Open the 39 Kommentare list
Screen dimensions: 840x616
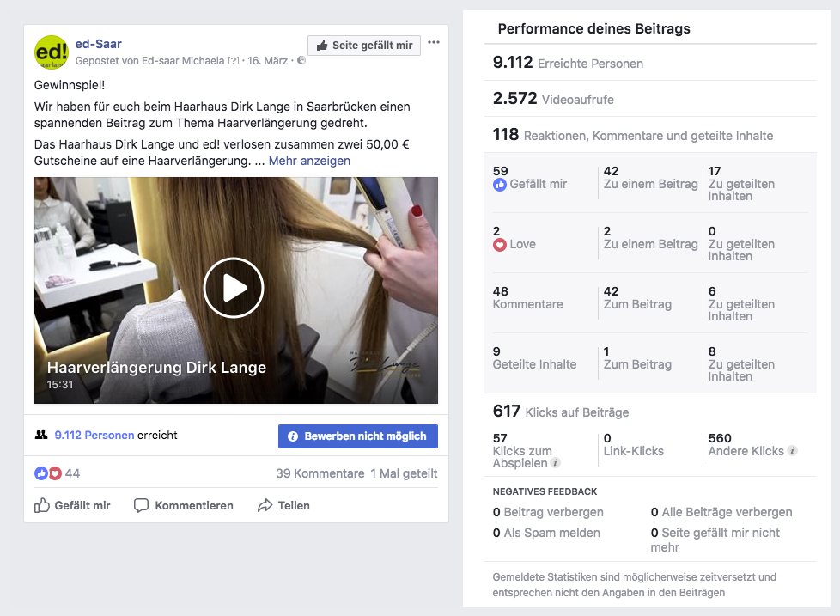(320, 473)
